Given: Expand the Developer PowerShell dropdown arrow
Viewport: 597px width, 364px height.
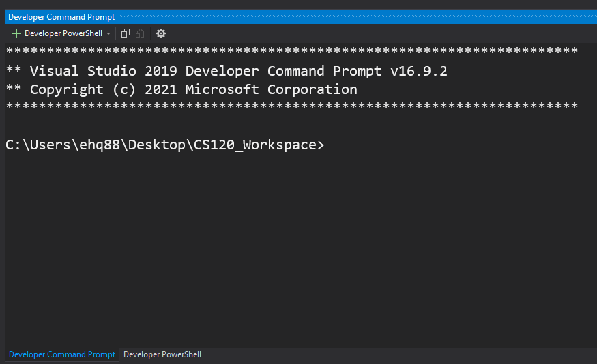Looking at the screenshot, I should [x=108, y=33].
